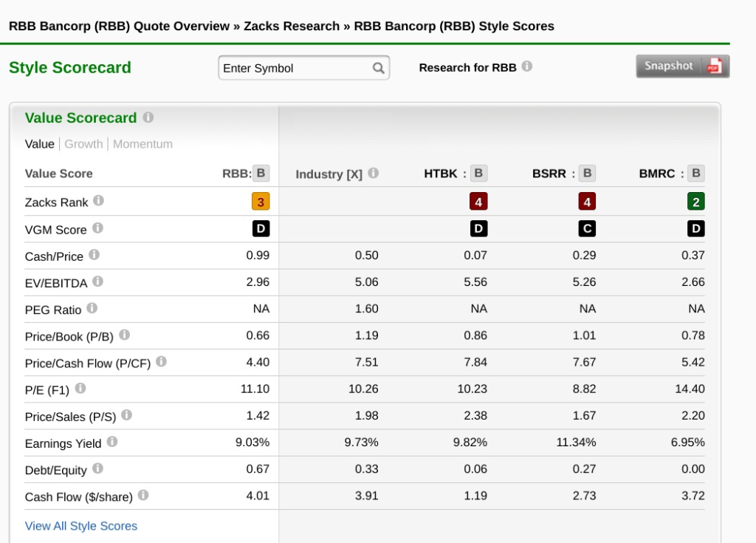Click the Value Score row label
The height and width of the screenshot is (543, 756).
[x=59, y=174]
